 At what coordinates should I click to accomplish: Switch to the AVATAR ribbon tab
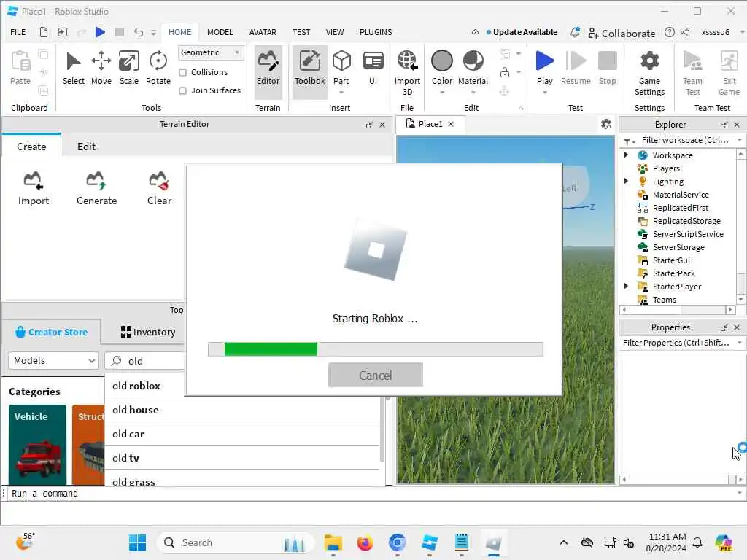click(x=263, y=32)
